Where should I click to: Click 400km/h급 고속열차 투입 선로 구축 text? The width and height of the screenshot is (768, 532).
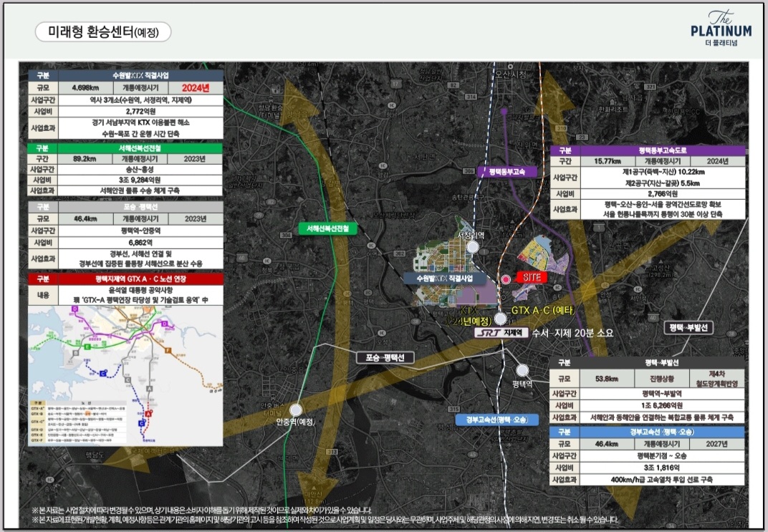point(662,480)
